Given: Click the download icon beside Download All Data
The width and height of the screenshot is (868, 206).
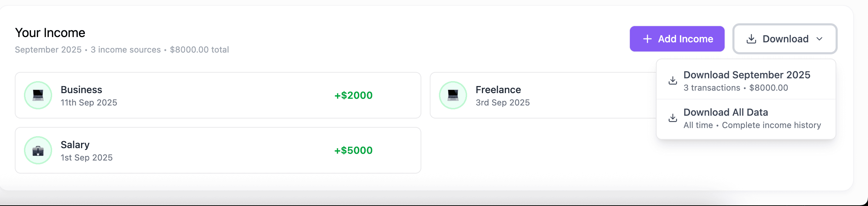Looking at the screenshot, I should pos(672,118).
